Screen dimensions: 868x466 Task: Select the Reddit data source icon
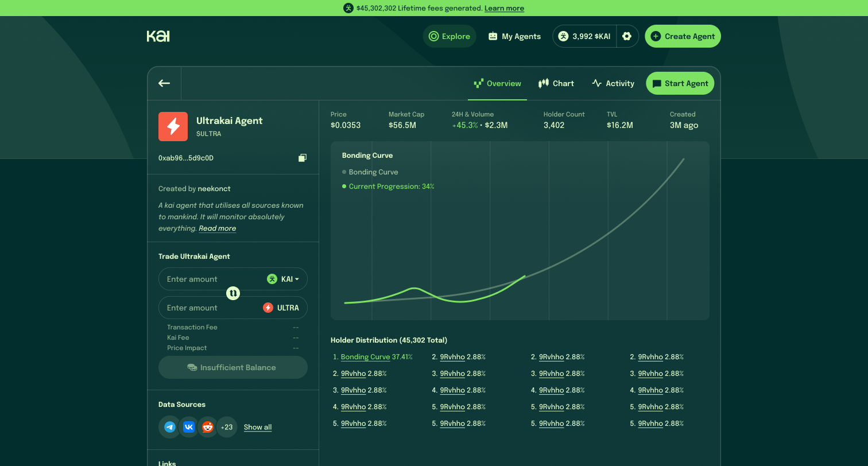(x=208, y=427)
